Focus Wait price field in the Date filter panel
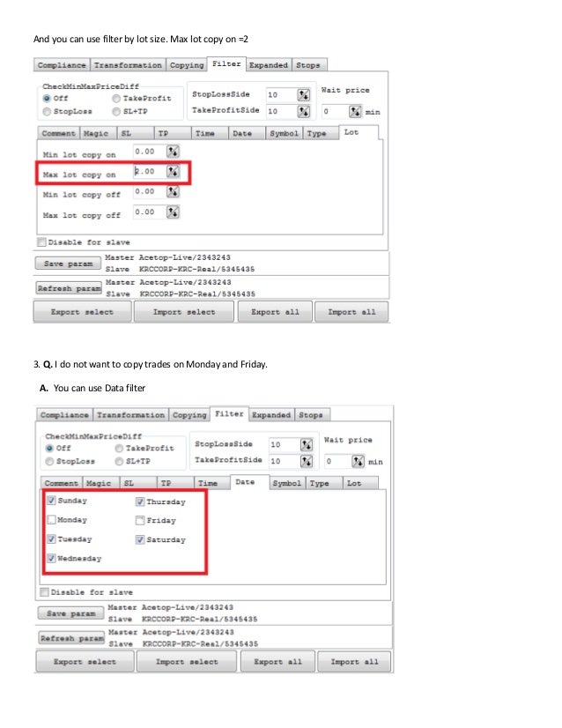 (338, 462)
